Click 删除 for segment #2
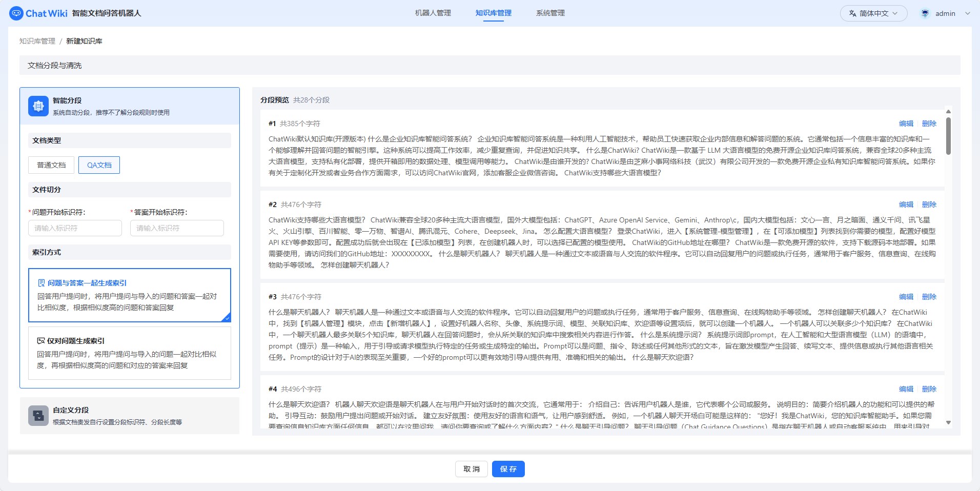The height and width of the screenshot is (491, 980). (x=929, y=204)
